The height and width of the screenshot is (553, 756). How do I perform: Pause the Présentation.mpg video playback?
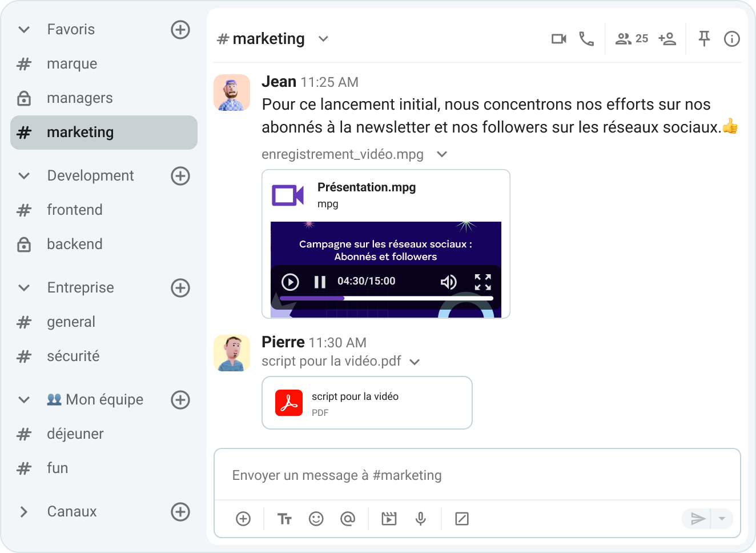[x=319, y=282]
